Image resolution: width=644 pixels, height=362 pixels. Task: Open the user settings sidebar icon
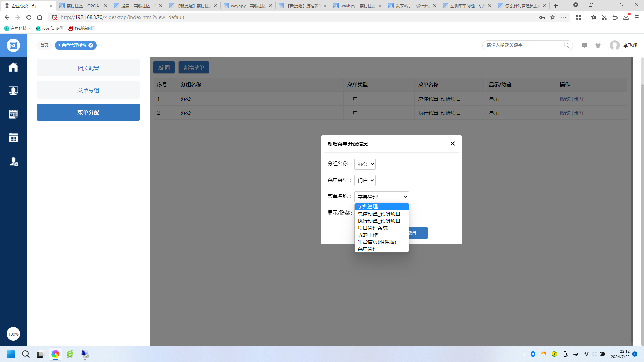point(13,162)
